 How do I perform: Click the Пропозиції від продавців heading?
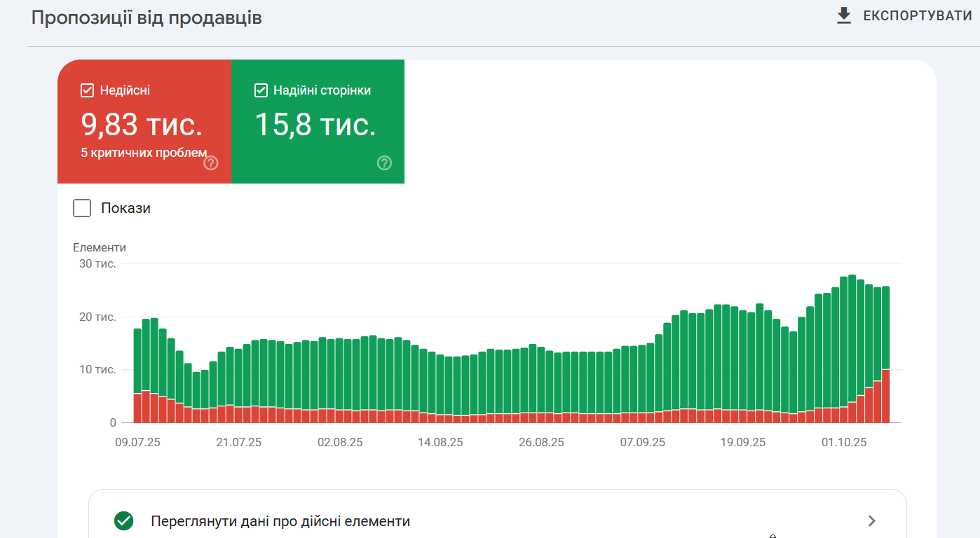pyautogui.click(x=147, y=18)
